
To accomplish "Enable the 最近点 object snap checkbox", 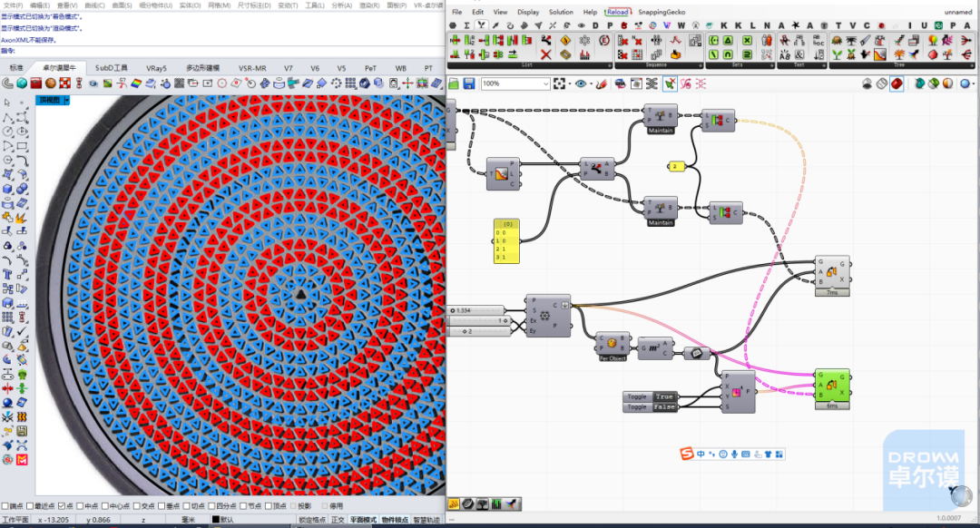I will click(30, 506).
